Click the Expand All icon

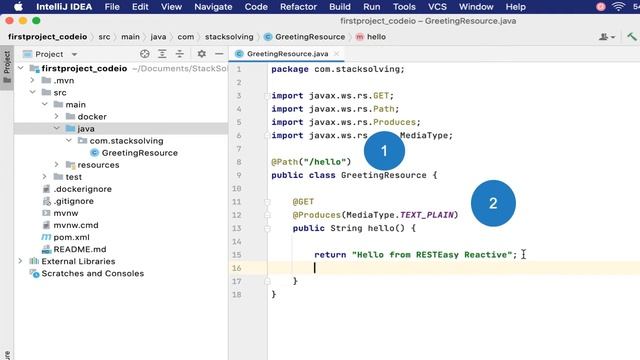click(x=162, y=54)
